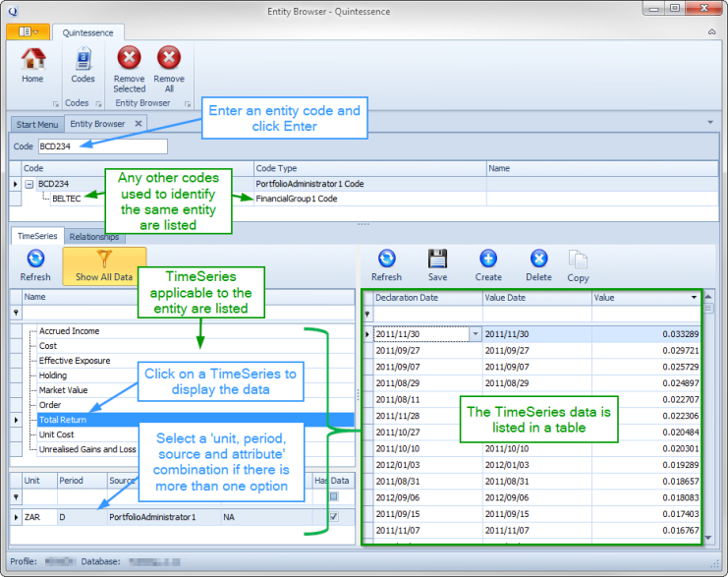Select the BELTEC code row
Screen dimensions: 728x577
67,199
